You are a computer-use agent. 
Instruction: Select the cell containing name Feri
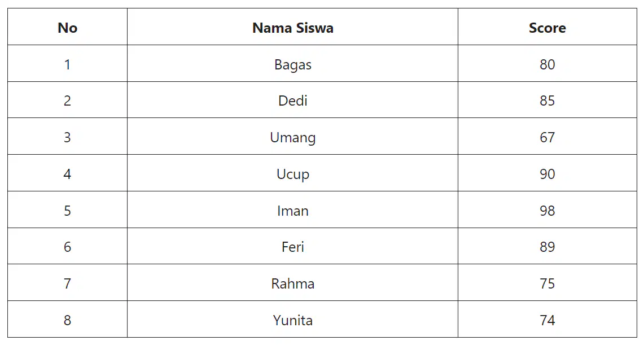292,246
